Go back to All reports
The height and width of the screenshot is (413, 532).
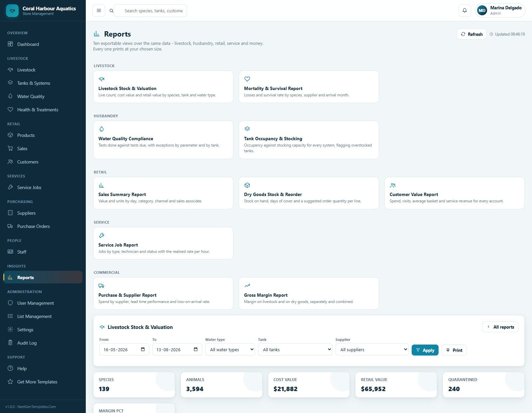(x=500, y=327)
